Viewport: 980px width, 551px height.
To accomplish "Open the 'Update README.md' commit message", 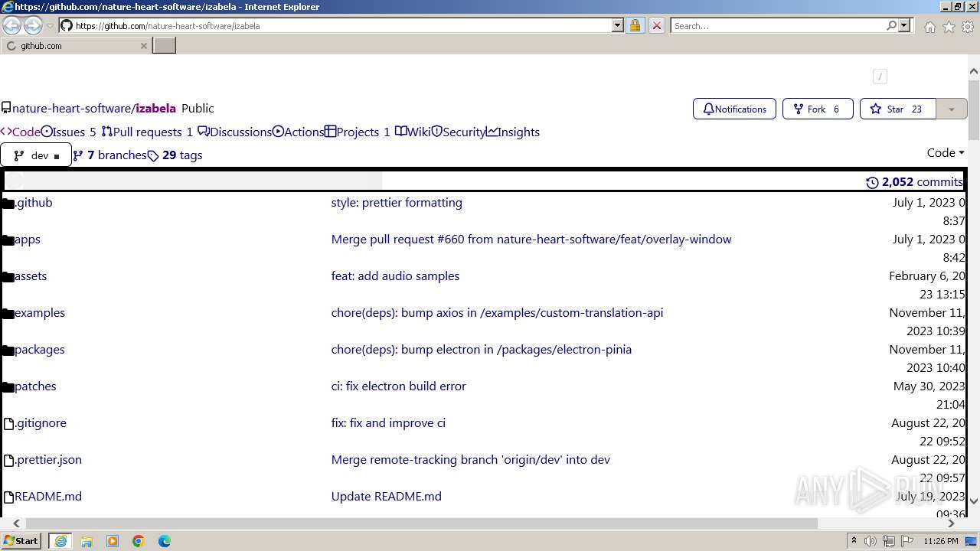I will (x=387, y=497).
